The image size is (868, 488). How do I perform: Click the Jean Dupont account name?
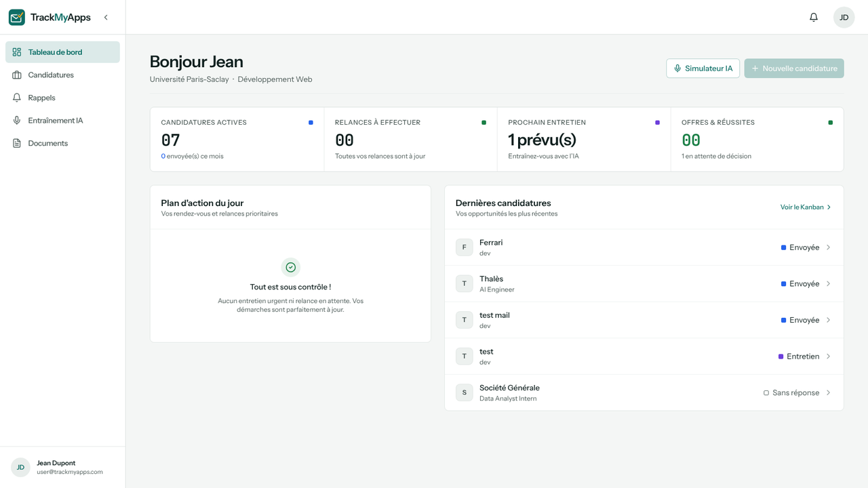[x=56, y=463]
